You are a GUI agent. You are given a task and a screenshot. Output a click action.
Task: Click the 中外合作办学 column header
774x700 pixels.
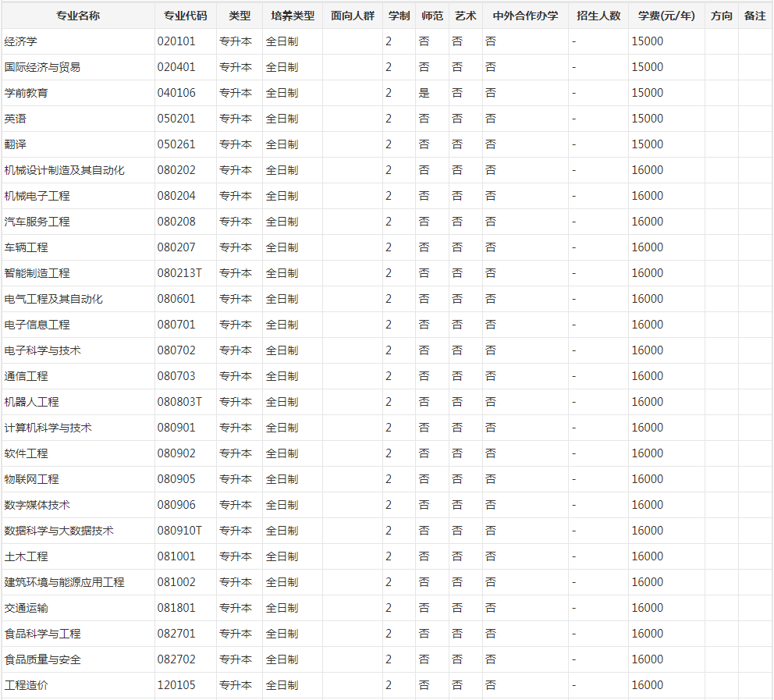[x=525, y=16]
